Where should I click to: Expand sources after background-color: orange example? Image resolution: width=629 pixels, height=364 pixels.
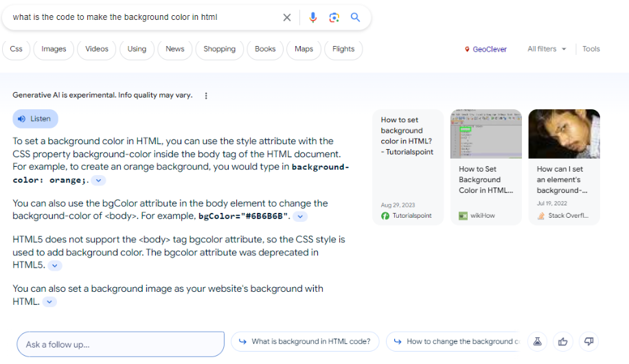pos(99,181)
